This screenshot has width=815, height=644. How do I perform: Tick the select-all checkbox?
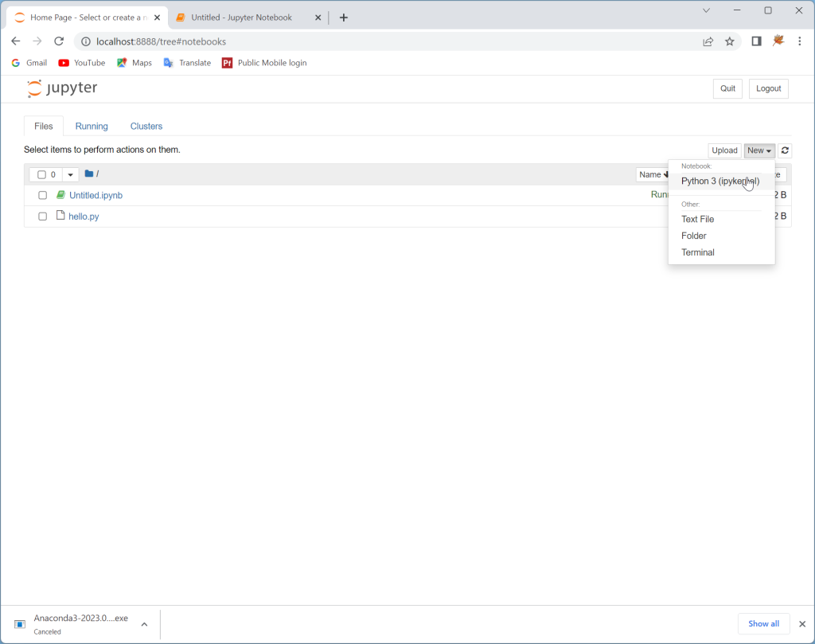(41, 174)
